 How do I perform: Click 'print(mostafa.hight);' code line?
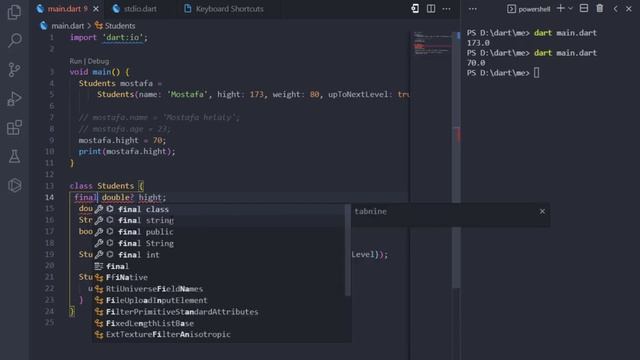click(127, 151)
